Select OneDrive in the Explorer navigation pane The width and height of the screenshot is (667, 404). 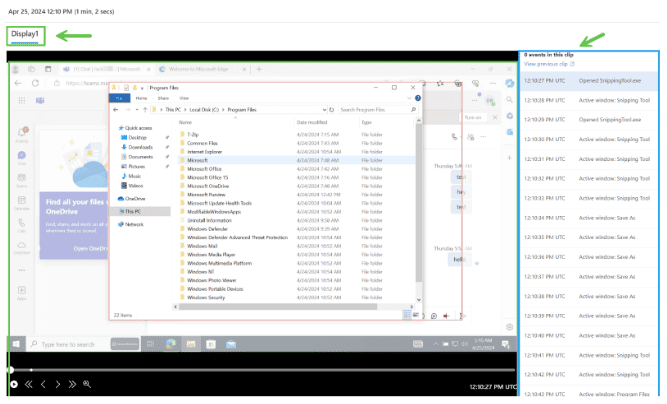pos(132,199)
